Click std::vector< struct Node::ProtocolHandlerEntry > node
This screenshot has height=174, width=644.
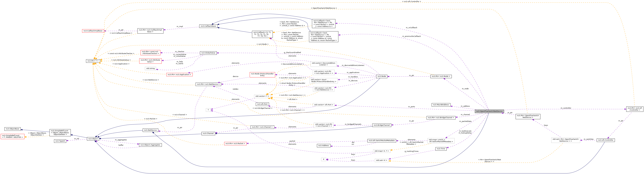click(324, 81)
